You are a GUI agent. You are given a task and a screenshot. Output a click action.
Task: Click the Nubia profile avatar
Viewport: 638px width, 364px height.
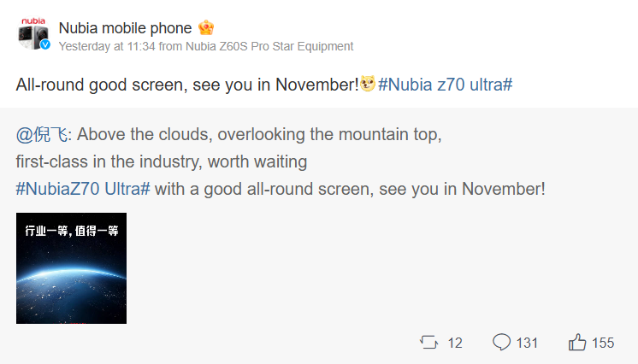[32, 34]
